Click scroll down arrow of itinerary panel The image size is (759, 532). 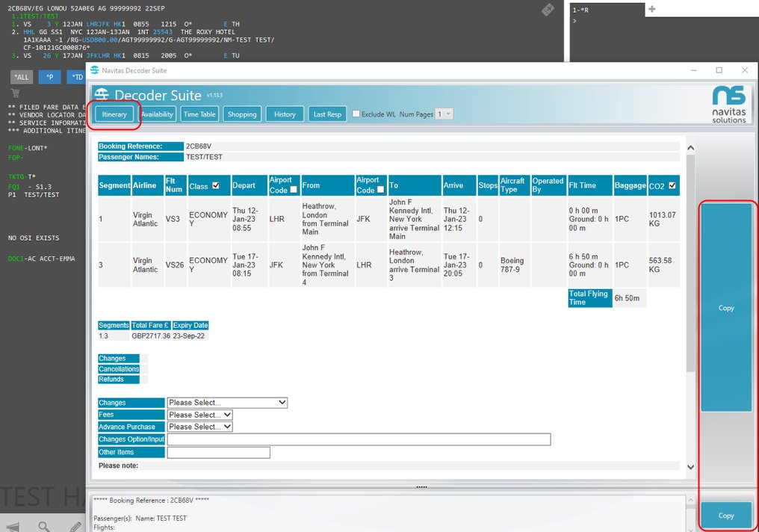tap(691, 467)
